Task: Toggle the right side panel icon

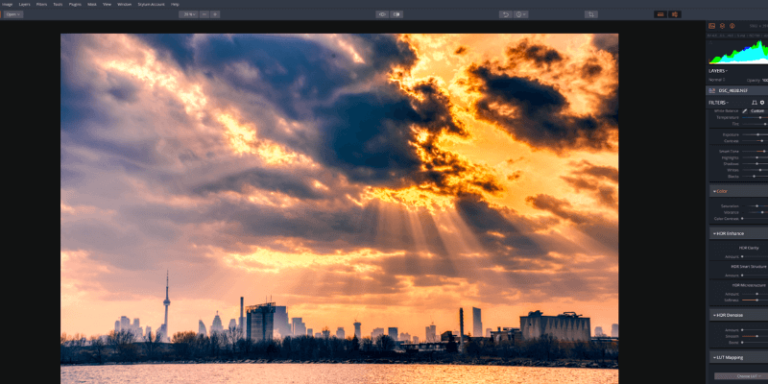Action: 674,14
